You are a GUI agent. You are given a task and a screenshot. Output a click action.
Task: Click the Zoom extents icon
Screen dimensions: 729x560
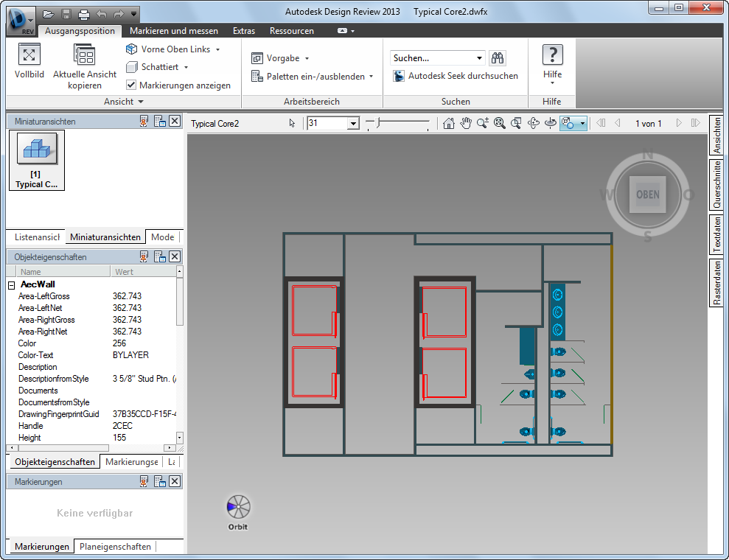[x=499, y=123]
